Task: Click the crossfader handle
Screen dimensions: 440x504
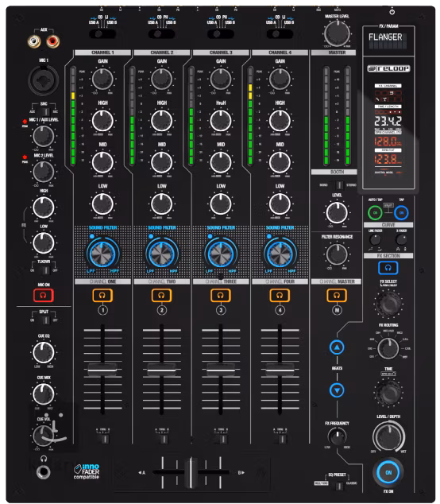Action: coord(191,472)
